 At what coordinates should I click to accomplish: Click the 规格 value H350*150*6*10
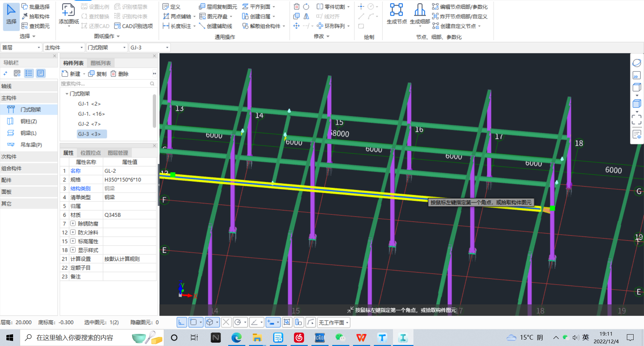(130, 180)
